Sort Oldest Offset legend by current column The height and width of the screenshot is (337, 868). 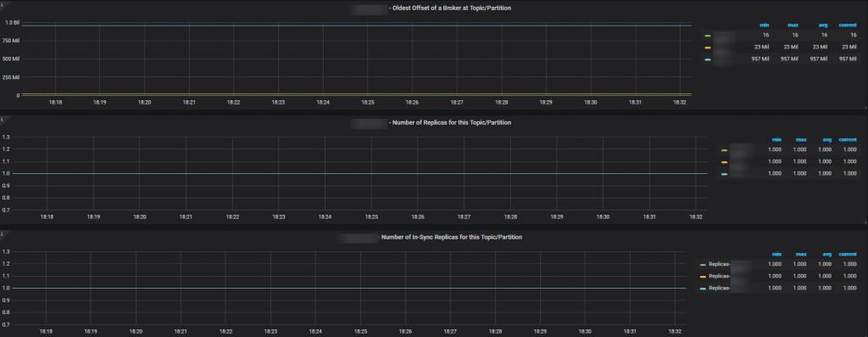(x=847, y=25)
